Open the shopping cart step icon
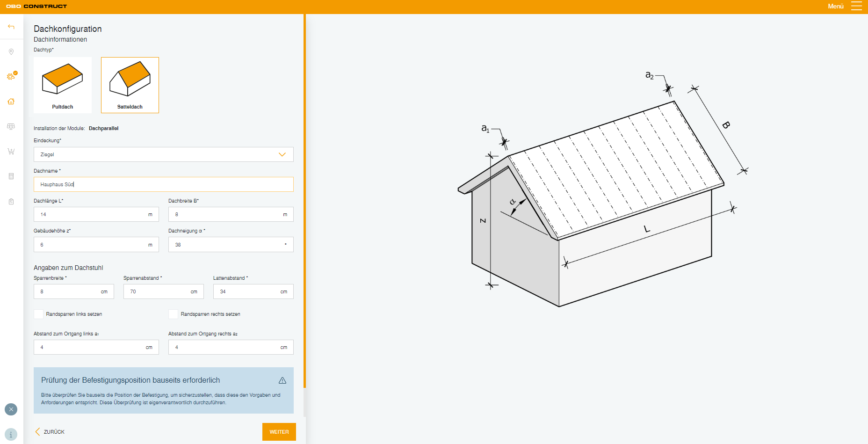Screen dimensions: 868x444 pos(11,151)
